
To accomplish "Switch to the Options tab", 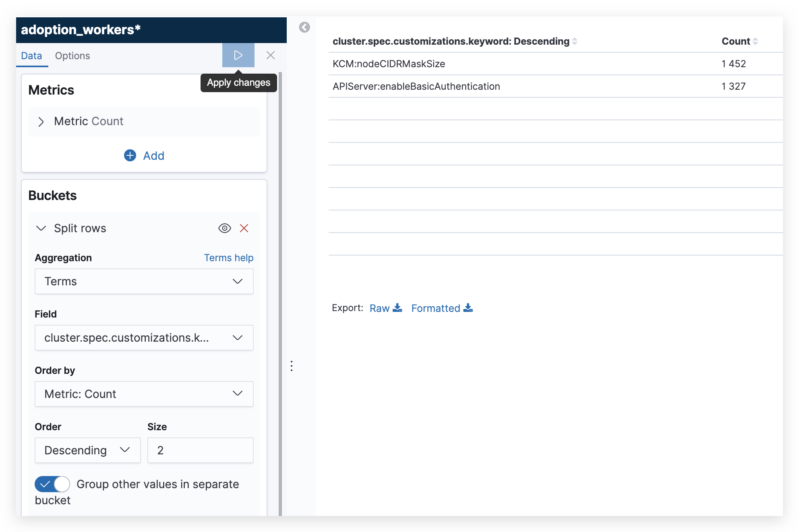I will [x=72, y=56].
